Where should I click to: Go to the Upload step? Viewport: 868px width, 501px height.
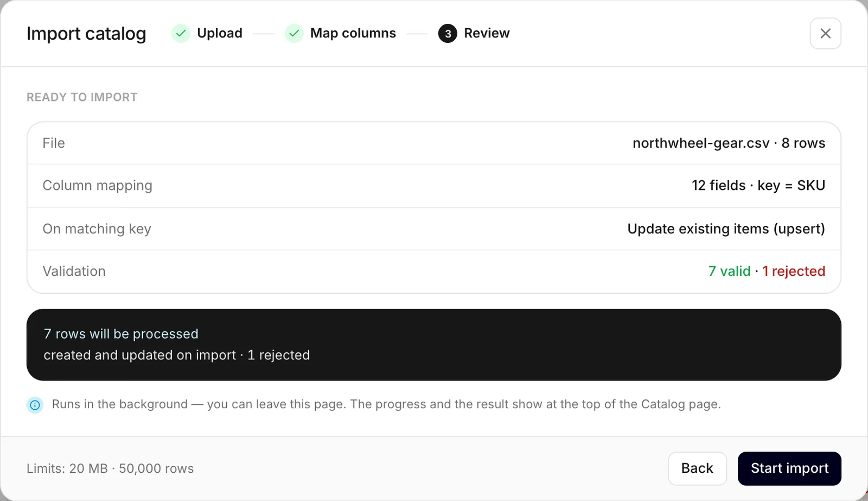pos(219,33)
